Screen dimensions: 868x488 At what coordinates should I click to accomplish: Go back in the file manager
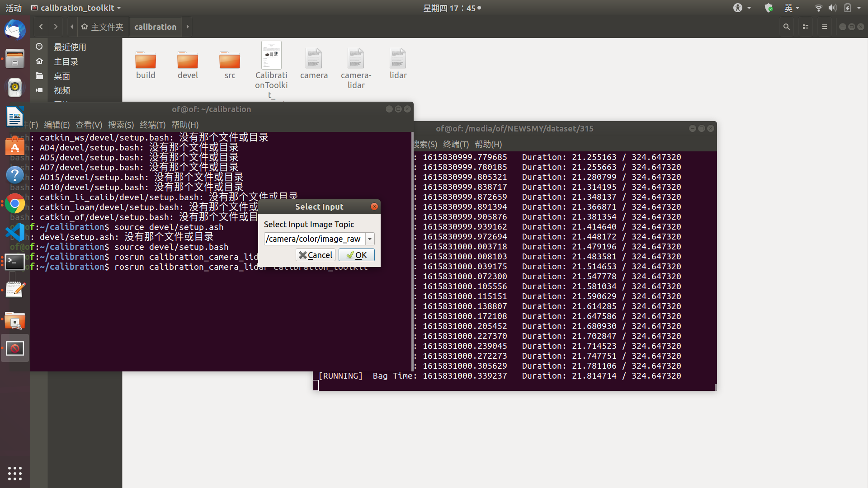[x=41, y=27]
